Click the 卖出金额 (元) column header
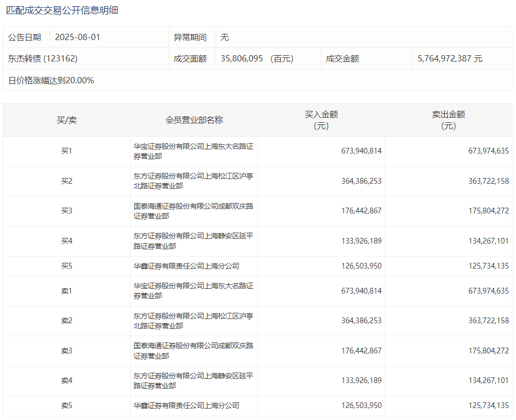 (x=448, y=120)
